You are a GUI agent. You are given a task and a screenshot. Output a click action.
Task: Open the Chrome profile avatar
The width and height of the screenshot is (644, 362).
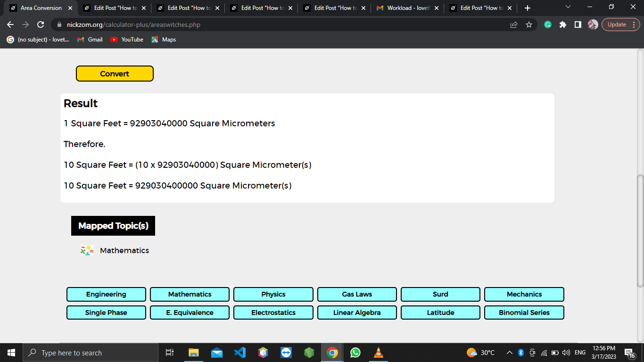(593, 25)
